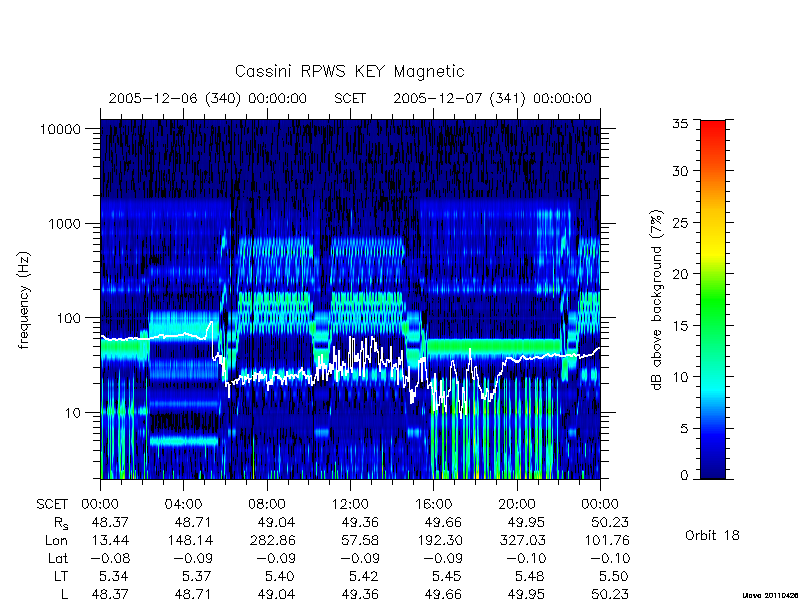Select the 04:00 time tick label

[x=183, y=505]
